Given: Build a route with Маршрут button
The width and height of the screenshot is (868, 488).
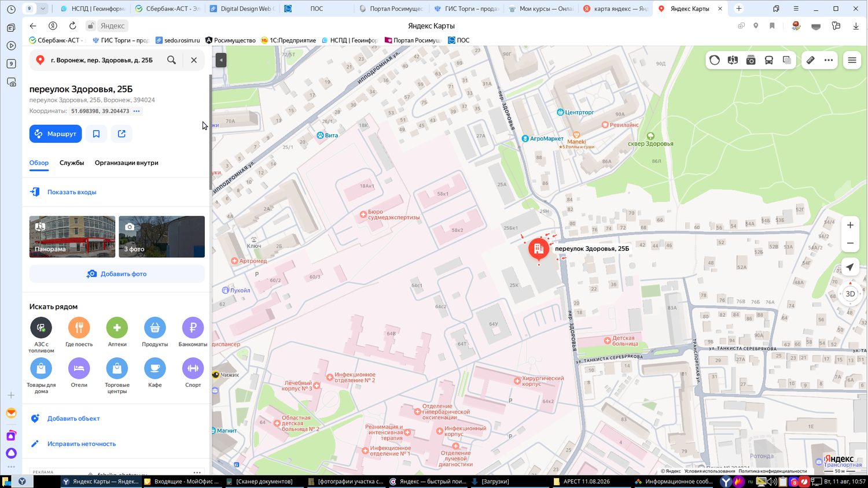Looking at the screenshot, I should pyautogui.click(x=56, y=134).
